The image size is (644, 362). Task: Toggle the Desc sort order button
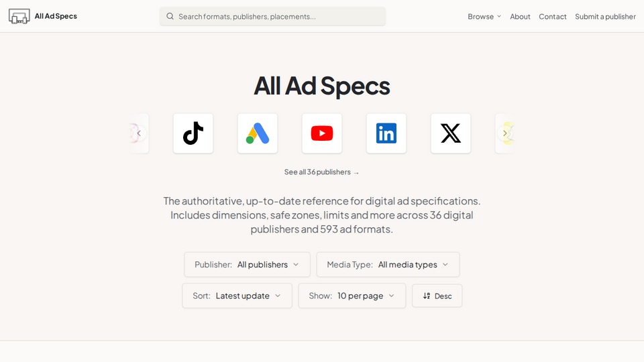(x=437, y=296)
